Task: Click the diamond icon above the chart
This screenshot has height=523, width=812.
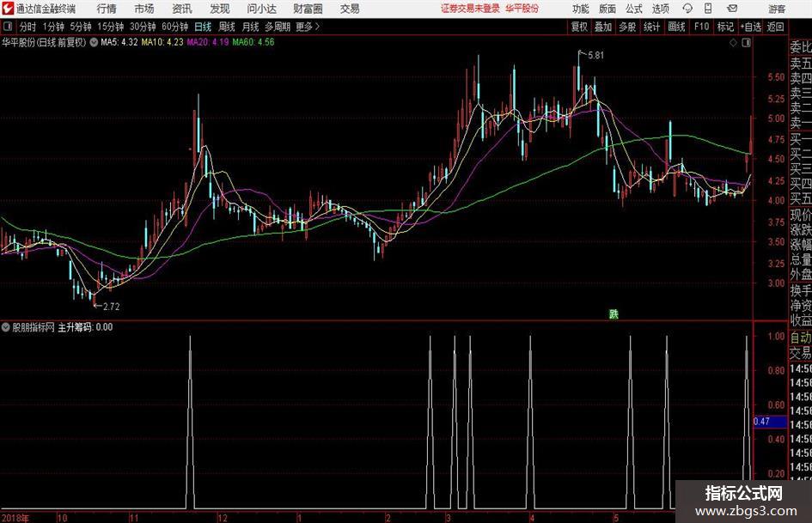Action: pos(733,43)
